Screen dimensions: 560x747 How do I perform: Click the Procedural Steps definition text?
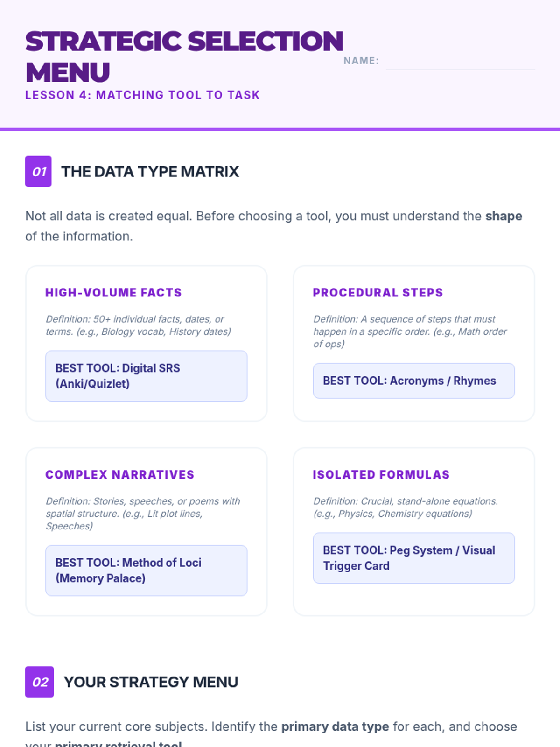[x=410, y=331]
